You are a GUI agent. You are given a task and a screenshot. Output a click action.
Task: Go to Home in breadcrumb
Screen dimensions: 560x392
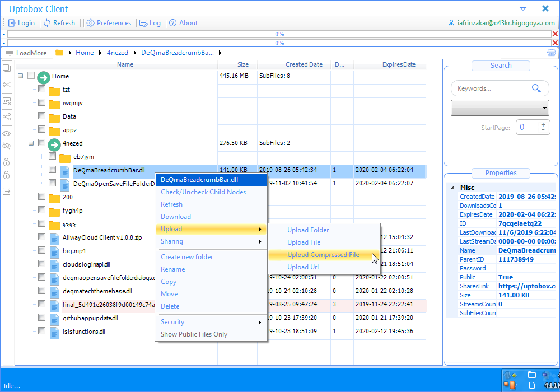(85, 53)
